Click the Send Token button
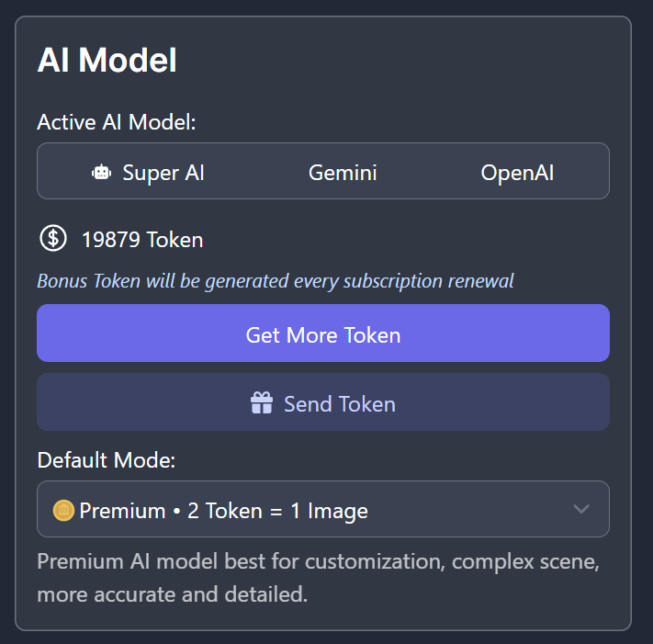The height and width of the screenshot is (644, 653). pyautogui.click(x=322, y=403)
